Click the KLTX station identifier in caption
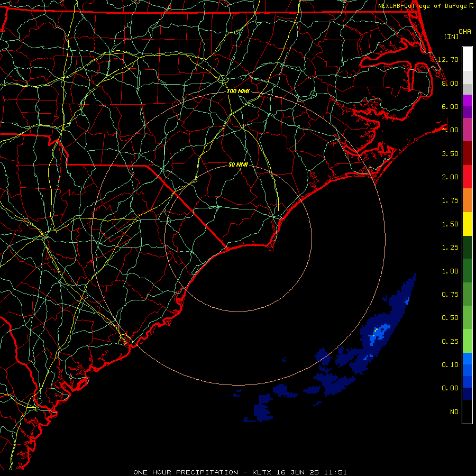This screenshot has height=476, width=476. pos(261,472)
